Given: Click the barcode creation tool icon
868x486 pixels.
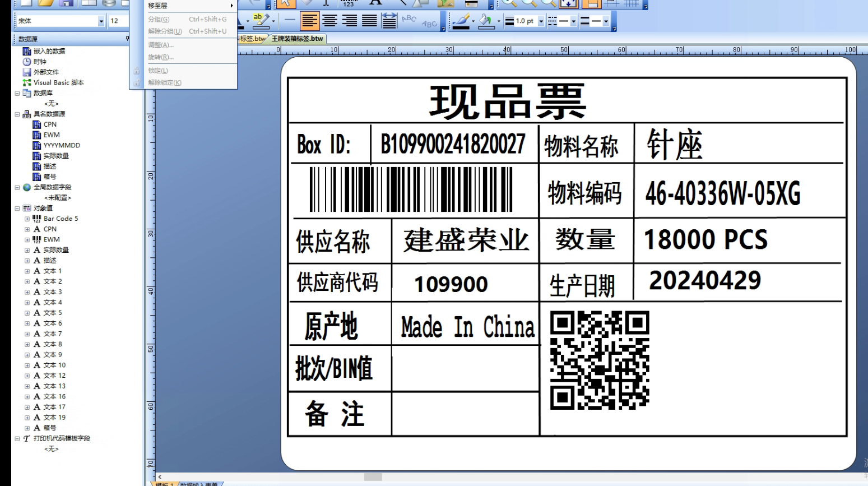Looking at the screenshot, I should point(349,3).
